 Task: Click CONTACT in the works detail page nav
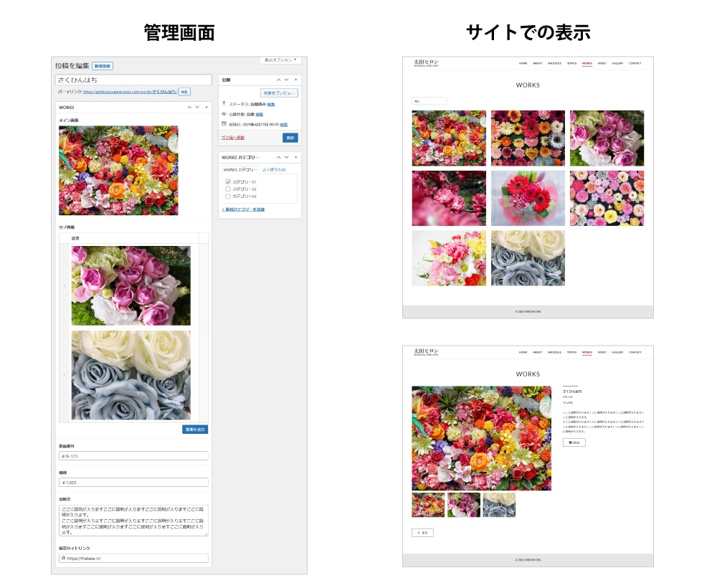635,353
